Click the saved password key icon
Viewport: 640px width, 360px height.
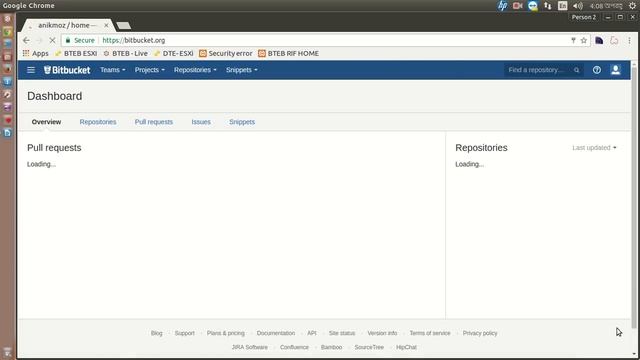[573, 40]
